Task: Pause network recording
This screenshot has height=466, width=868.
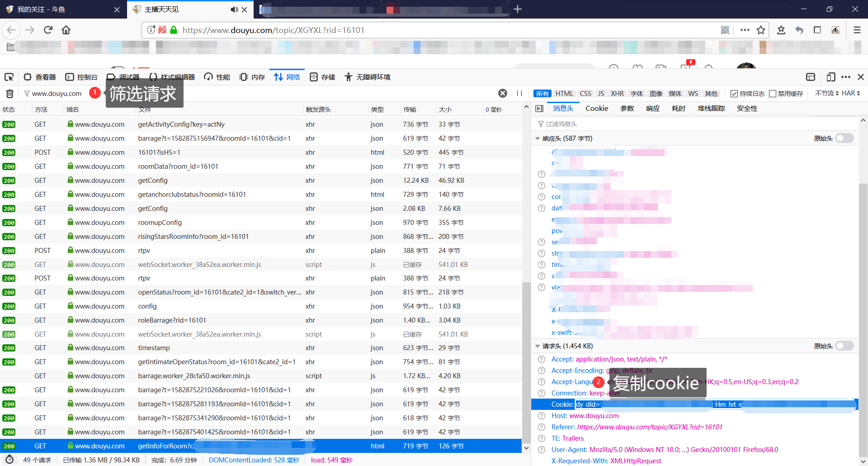Action: [x=519, y=93]
